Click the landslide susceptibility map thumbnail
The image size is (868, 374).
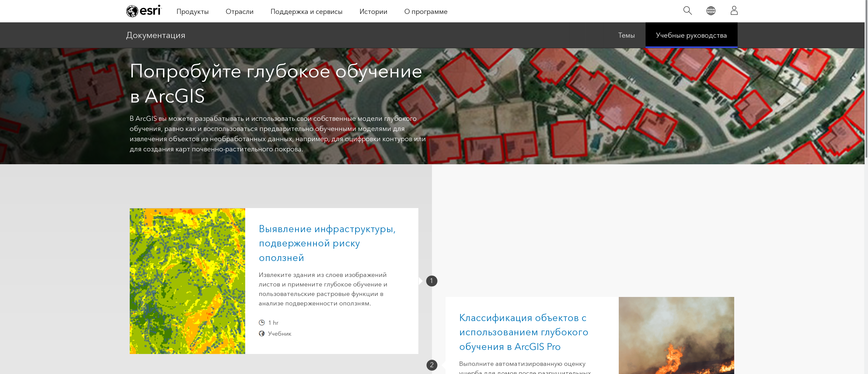click(187, 281)
